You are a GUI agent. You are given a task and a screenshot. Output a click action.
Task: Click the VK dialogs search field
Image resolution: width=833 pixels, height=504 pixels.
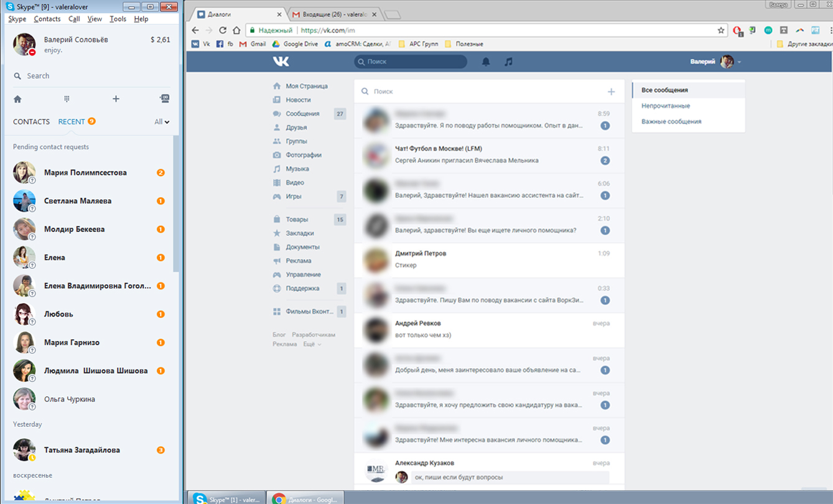coord(485,91)
